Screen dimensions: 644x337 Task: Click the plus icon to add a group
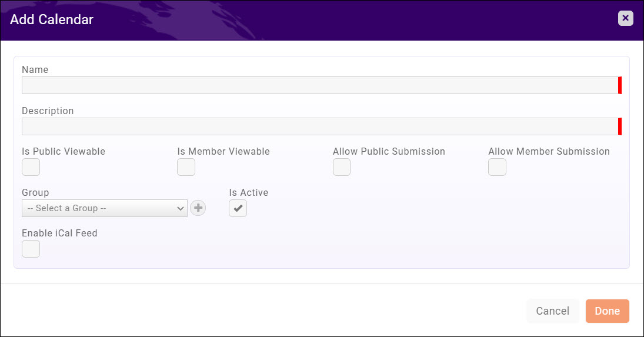[x=198, y=208]
